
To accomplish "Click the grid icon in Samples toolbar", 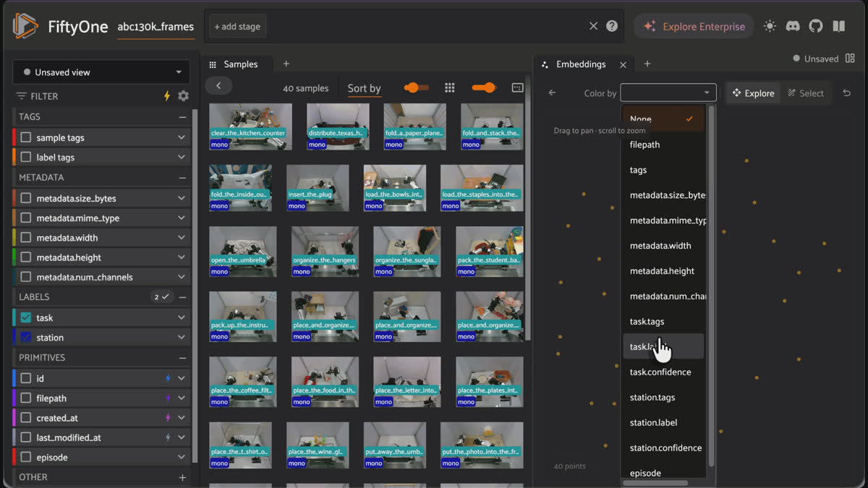I will pyautogui.click(x=450, y=87).
